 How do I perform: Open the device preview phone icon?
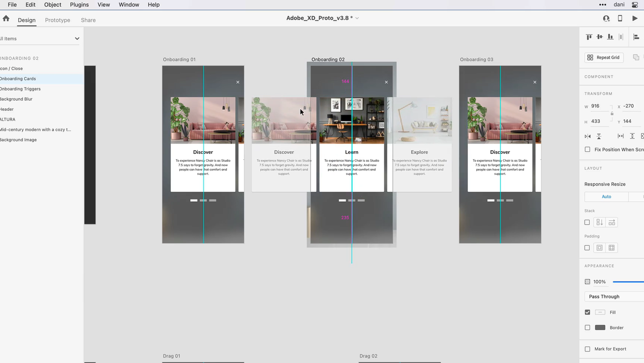[x=620, y=18]
